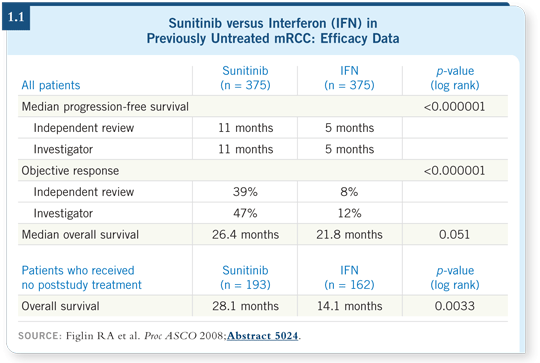Click the 21.8 months IFN survival cell
The height and width of the screenshot is (363, 540).
click(x=349, y=235)
